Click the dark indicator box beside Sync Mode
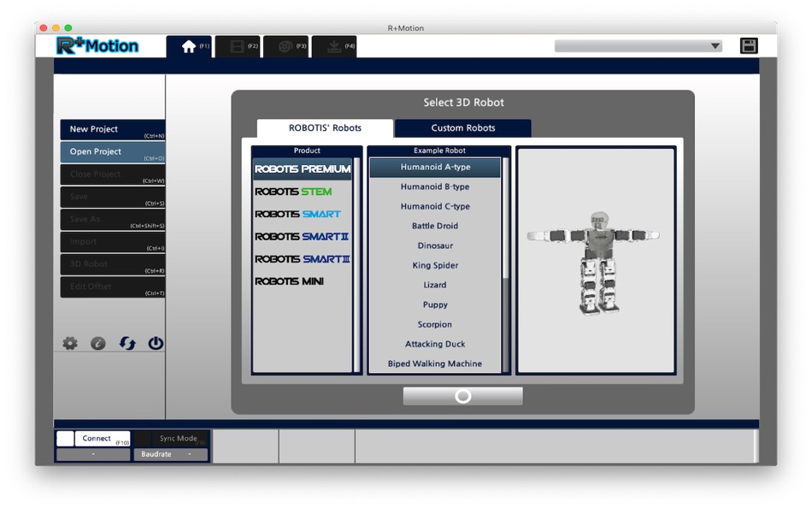The width and height of the screenshot is (812, 508). (143, 439)
